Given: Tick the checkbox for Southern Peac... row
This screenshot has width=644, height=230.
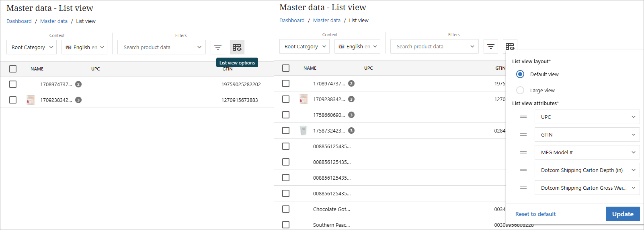Looking at the screenshot, I should [x=286, y=225].
